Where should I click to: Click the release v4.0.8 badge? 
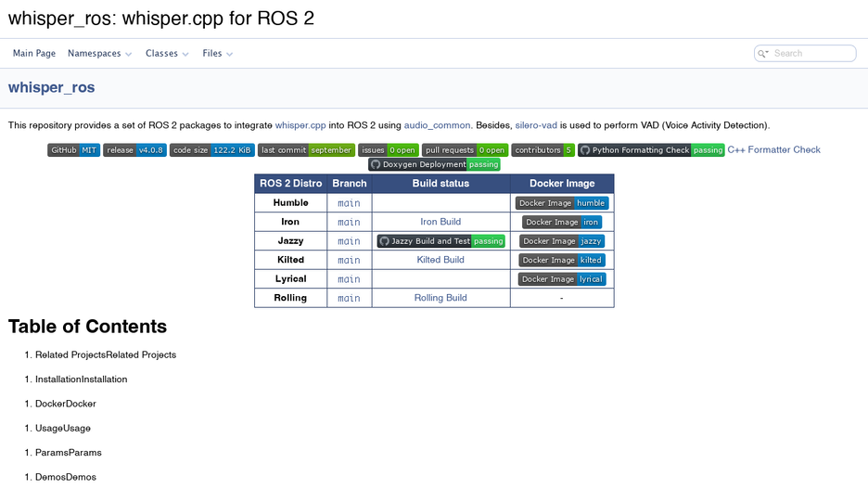[134, 150]
